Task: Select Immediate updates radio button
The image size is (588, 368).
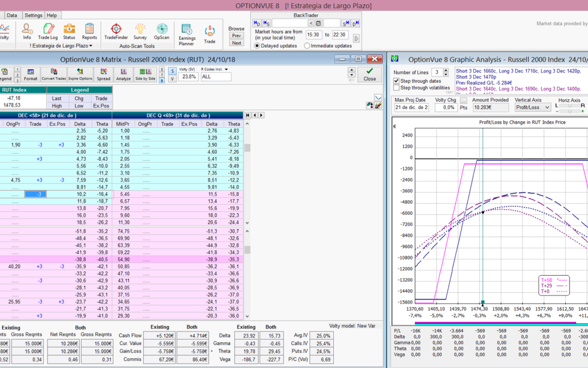Action: pos(307,46)
